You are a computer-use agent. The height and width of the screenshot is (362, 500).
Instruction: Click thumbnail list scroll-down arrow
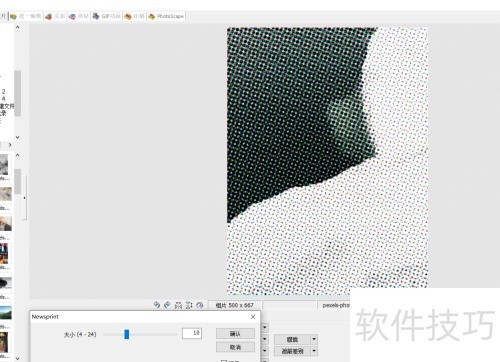18,359
